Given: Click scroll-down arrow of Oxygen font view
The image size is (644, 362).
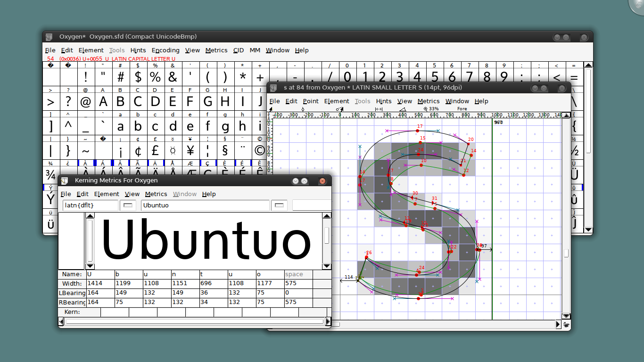Looking at the screenshot, I should (588, 230).
